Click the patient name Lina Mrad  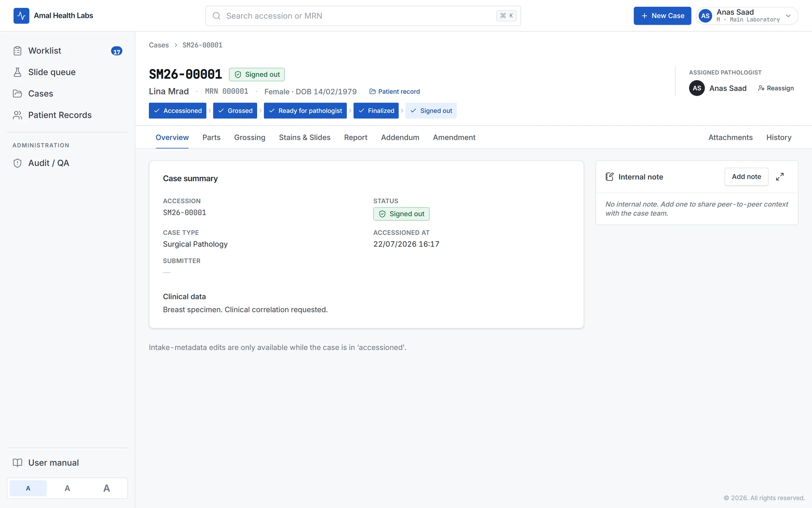coord(169,91)
